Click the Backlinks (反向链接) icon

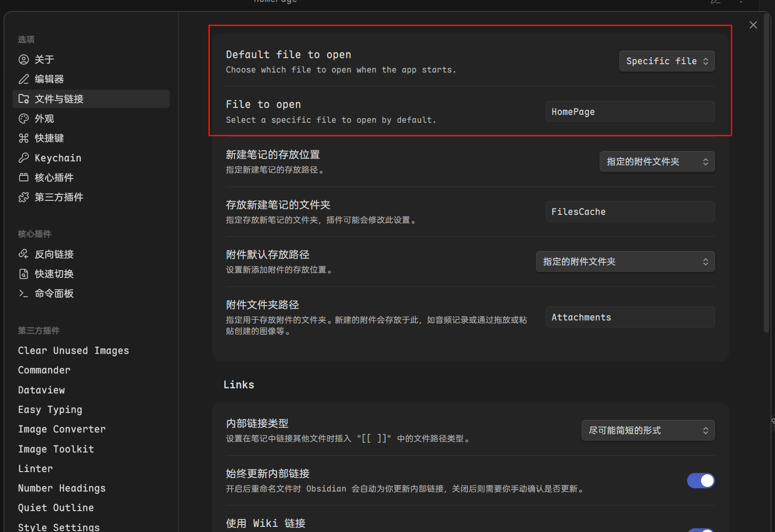(24, 254)
